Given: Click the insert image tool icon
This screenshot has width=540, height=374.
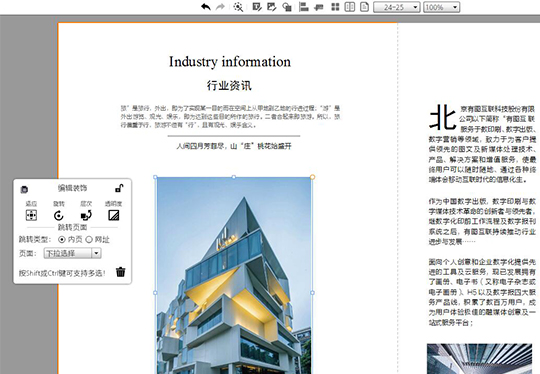Looking at the screenshot, I should tap(272, 7).
